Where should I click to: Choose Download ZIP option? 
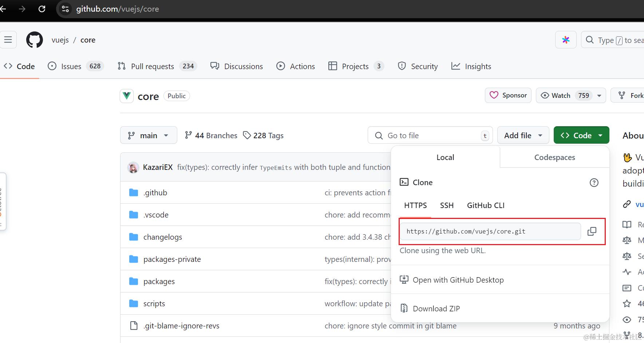click(x=430, y=308)
